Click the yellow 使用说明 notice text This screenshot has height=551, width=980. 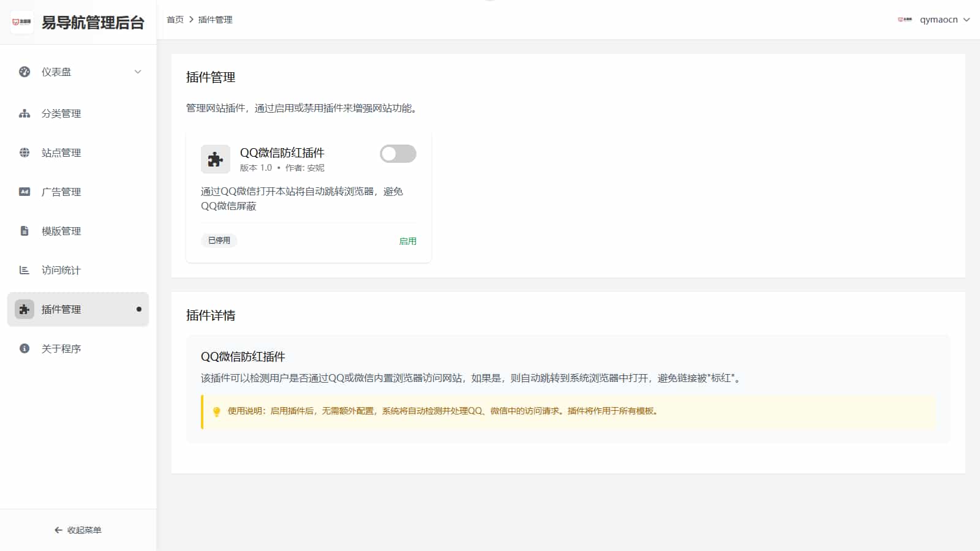coord(444,411)
